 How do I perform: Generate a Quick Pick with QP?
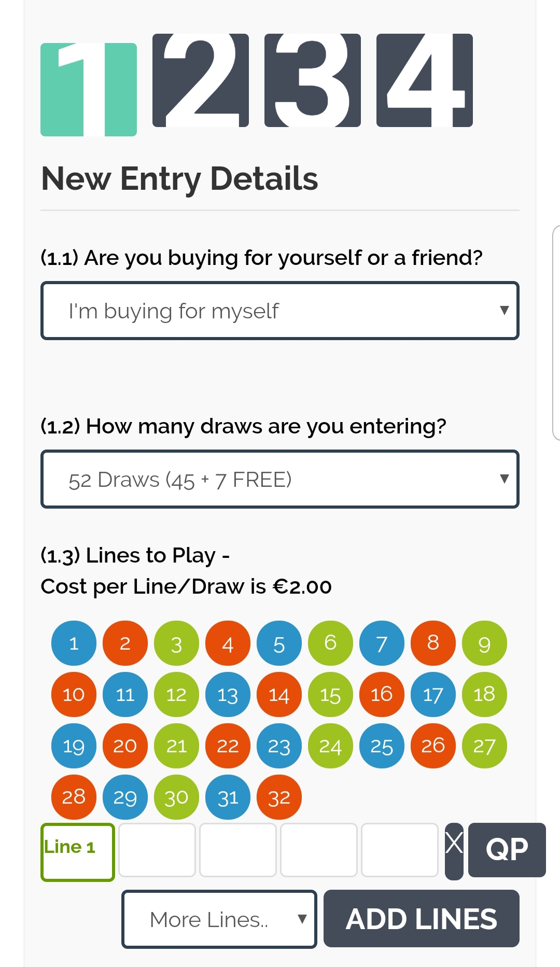click(x=507, y=850)
